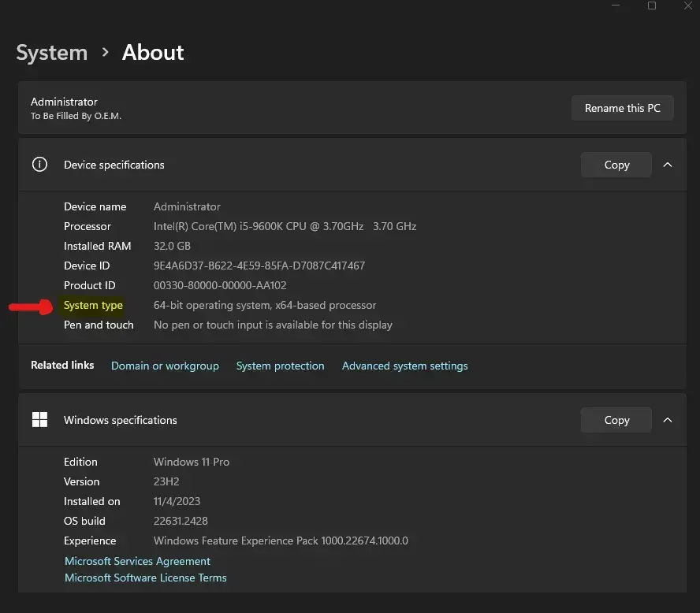
Task: Click the Windows logo icon next to Windows specifications
Action: click(39, 419)
